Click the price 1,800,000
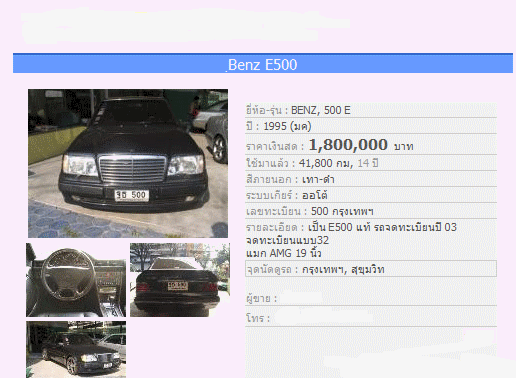516x378 pixels. click(x=348, y=145)
